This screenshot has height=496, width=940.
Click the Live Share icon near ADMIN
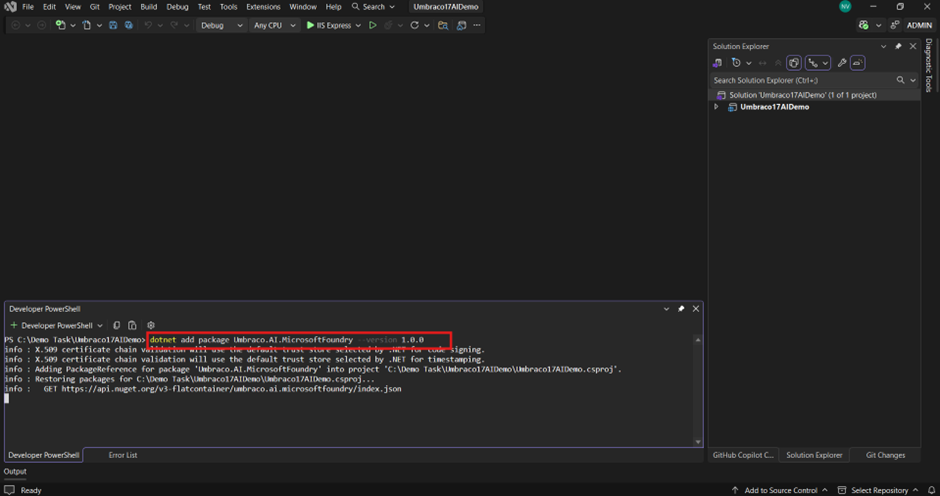[x=894, y=25]
